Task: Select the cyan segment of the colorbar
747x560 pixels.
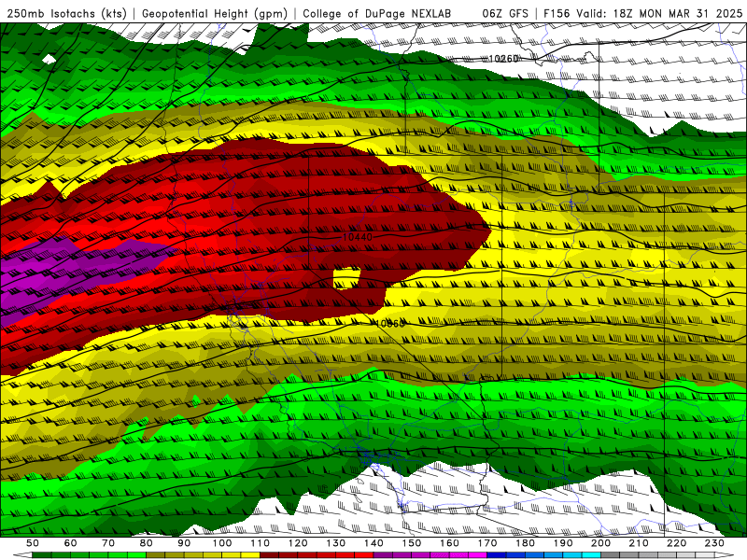Action: coord(591,555)
